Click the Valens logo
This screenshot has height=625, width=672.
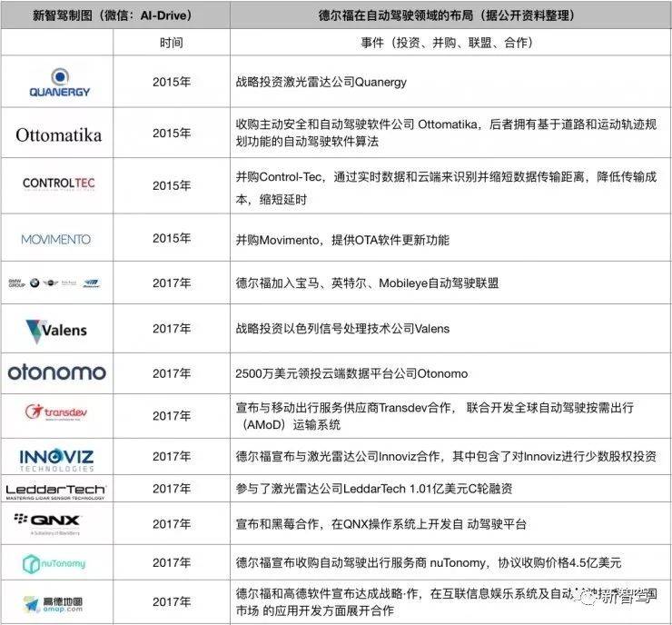coord(56,331)
